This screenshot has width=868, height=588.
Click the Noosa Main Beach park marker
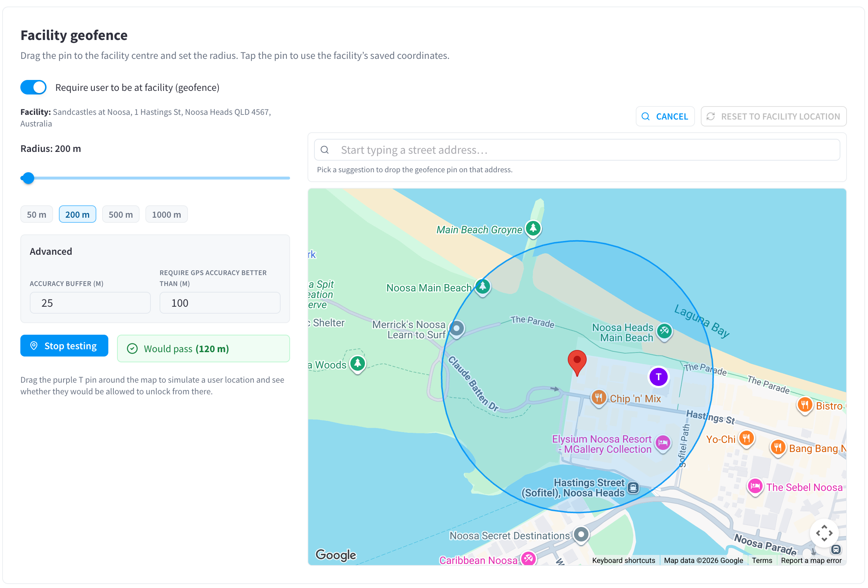[483, 287]
